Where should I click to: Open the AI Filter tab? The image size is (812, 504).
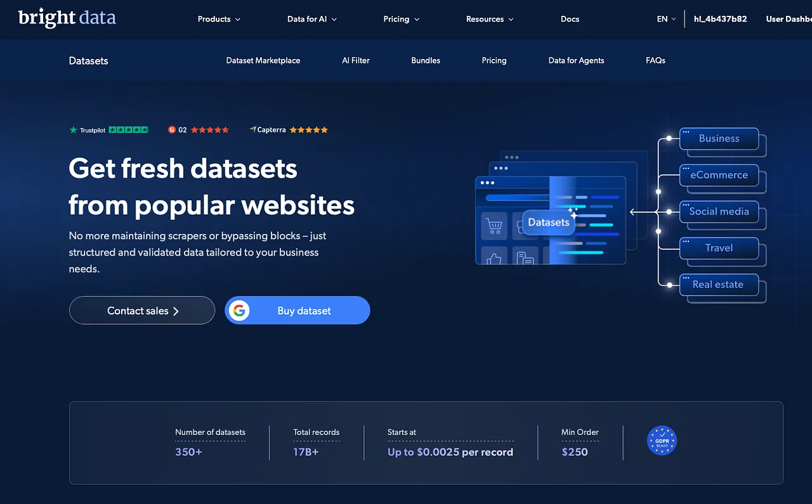356,60
